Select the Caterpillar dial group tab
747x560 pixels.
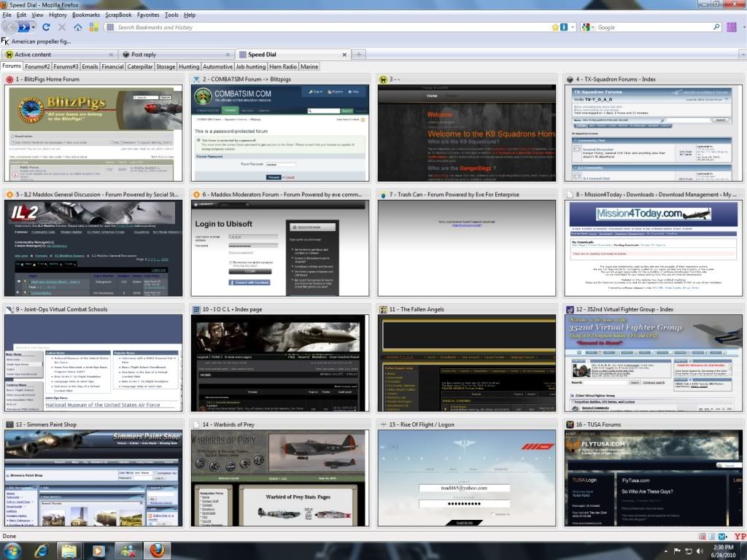(x=140, y=66)
